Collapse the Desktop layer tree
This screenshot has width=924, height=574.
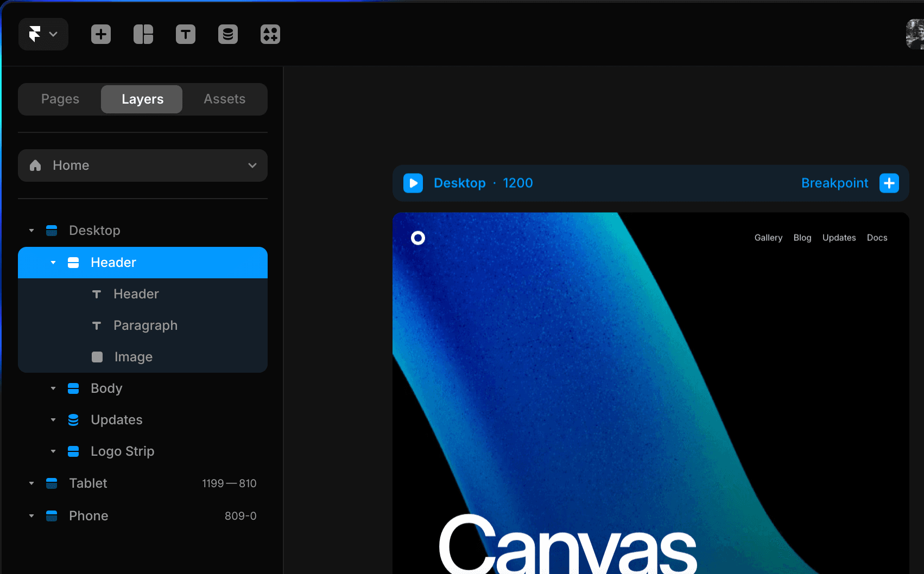click(x=31, y=231)
